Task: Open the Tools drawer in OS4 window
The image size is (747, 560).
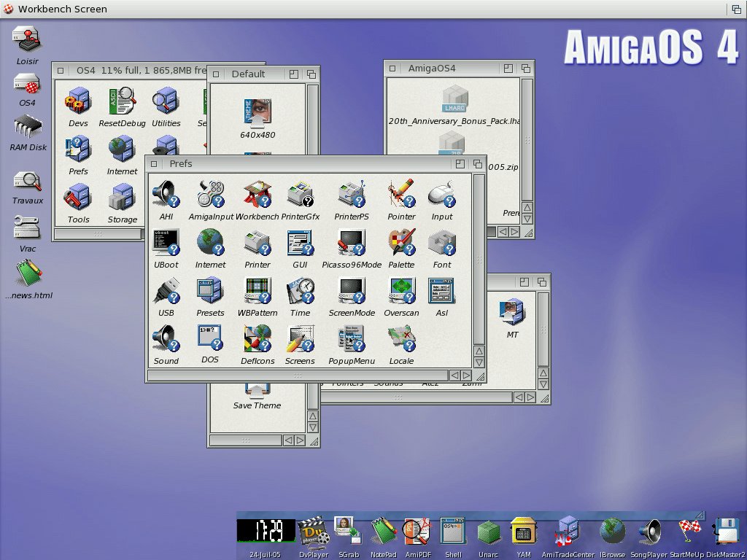Action: point(78,197)
